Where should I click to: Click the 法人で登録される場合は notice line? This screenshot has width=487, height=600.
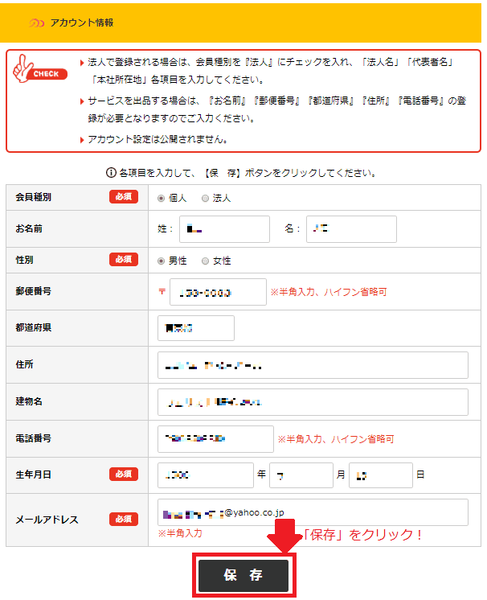[x=270, y=70]
